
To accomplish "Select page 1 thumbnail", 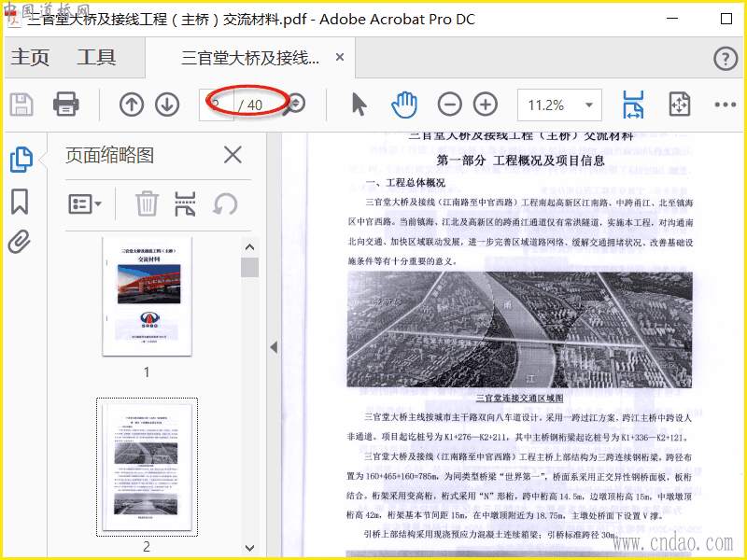I will click(148, 296).
